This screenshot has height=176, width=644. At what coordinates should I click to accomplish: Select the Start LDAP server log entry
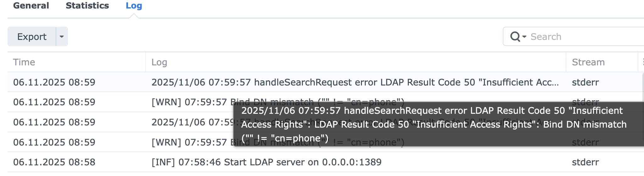pyautogui.click(x=266, y=162)
